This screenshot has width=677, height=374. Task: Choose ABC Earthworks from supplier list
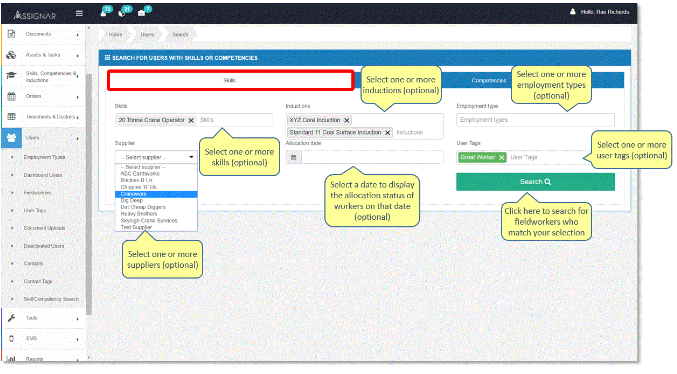(x=140, y=174)
